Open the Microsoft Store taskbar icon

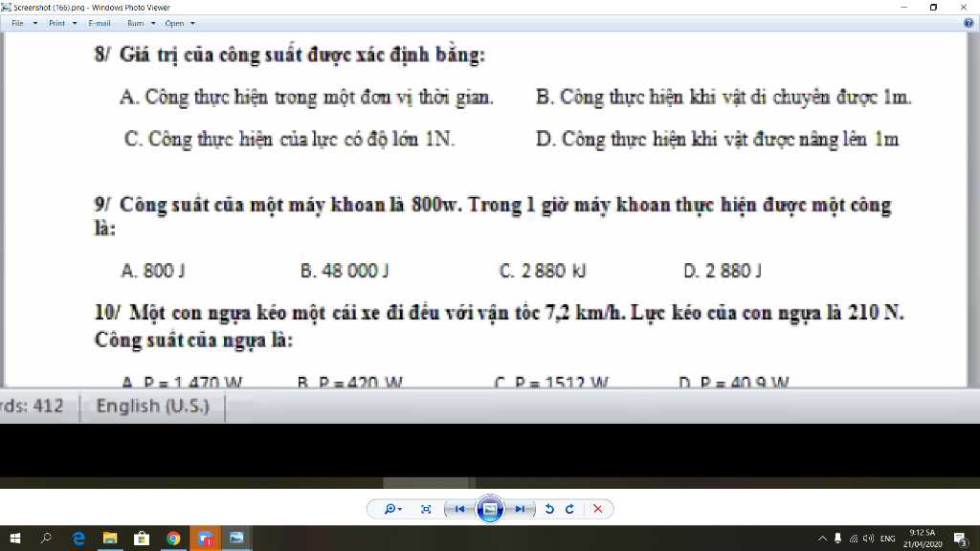pos(142,538)
